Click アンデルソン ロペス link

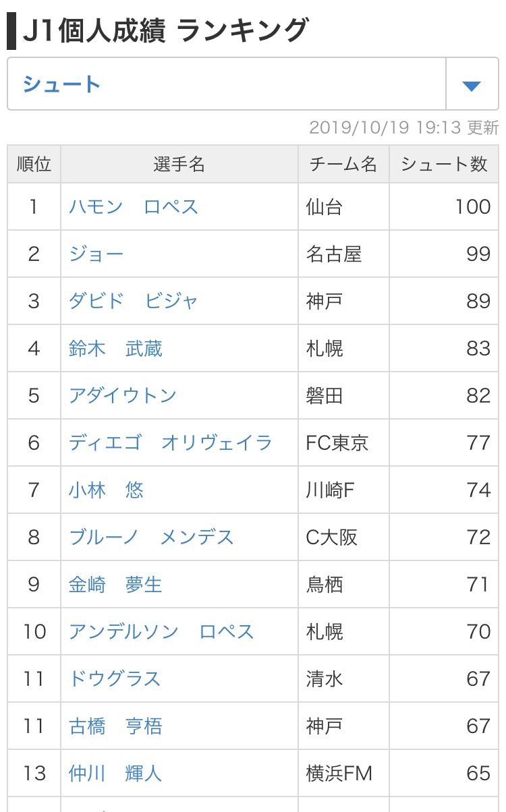click(x=161, y=631)
